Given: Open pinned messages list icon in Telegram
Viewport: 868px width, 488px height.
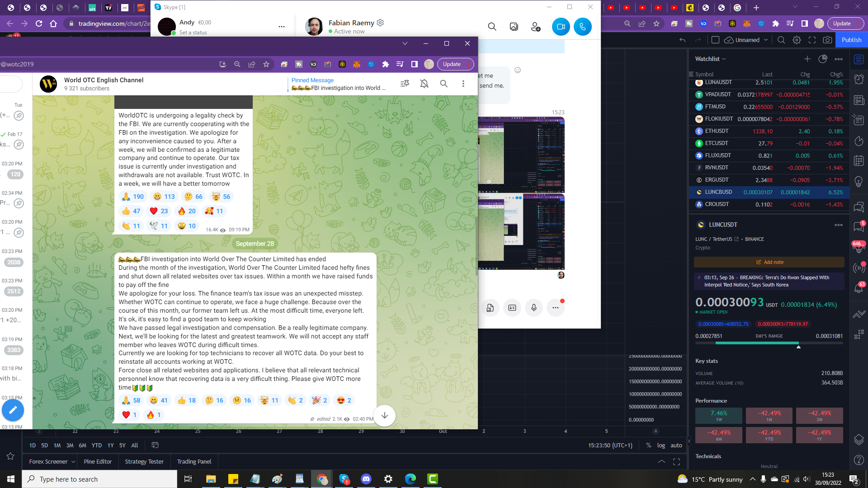Looking at the screenshot, I should click(405, 84).
